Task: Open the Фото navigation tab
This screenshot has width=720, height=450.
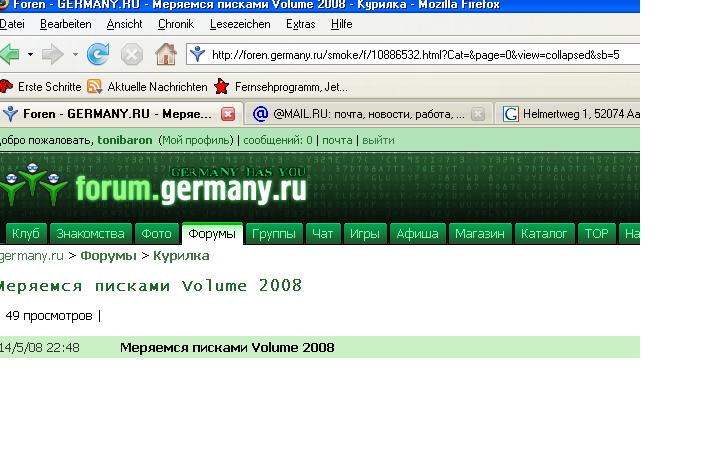Action: point(156,234)
